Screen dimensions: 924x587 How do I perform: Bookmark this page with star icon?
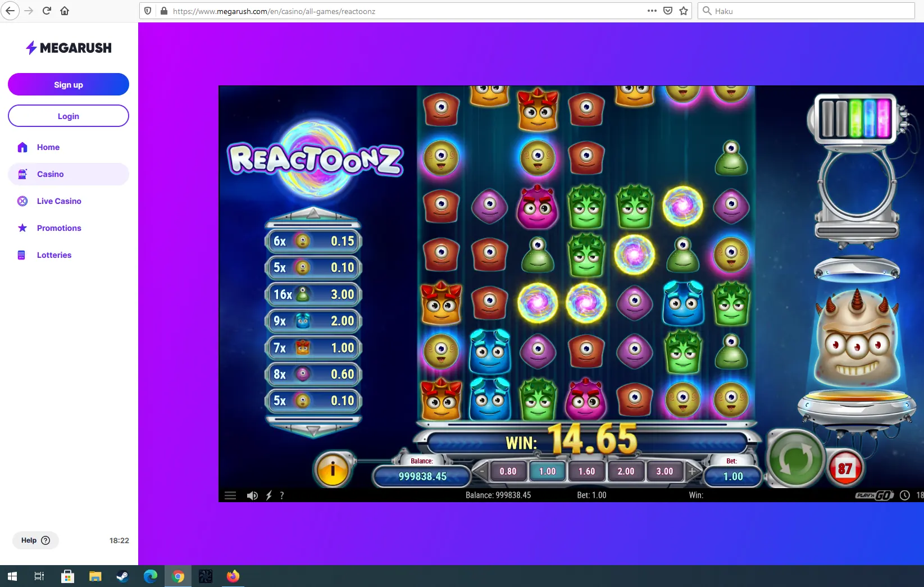click(684, 11)
